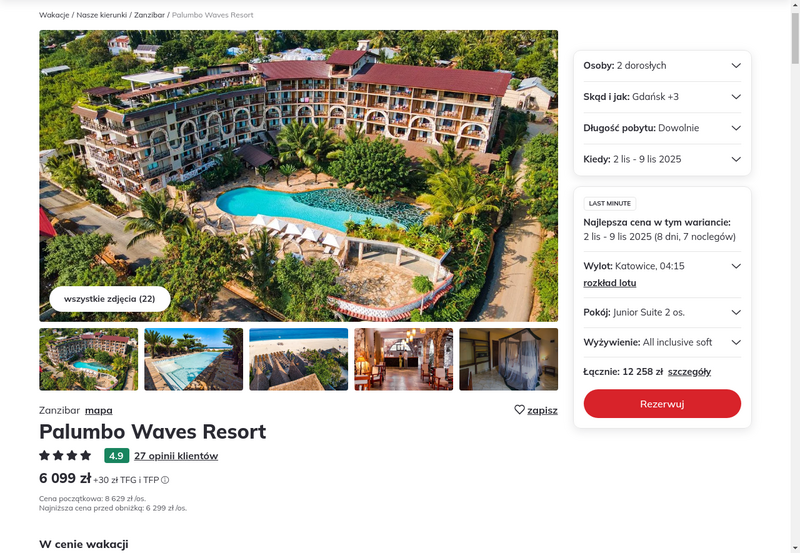The height and width of the screenshot is (553, 800).
Task: Open wszystkie zdjęcia (22) gallery button
Action: click(110, 299)
